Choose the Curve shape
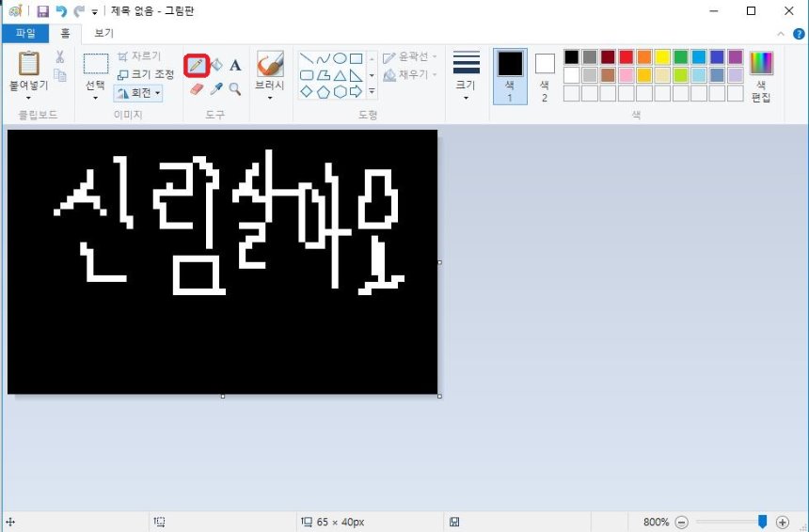Viewport: 809px width, 532px height. 323,59
